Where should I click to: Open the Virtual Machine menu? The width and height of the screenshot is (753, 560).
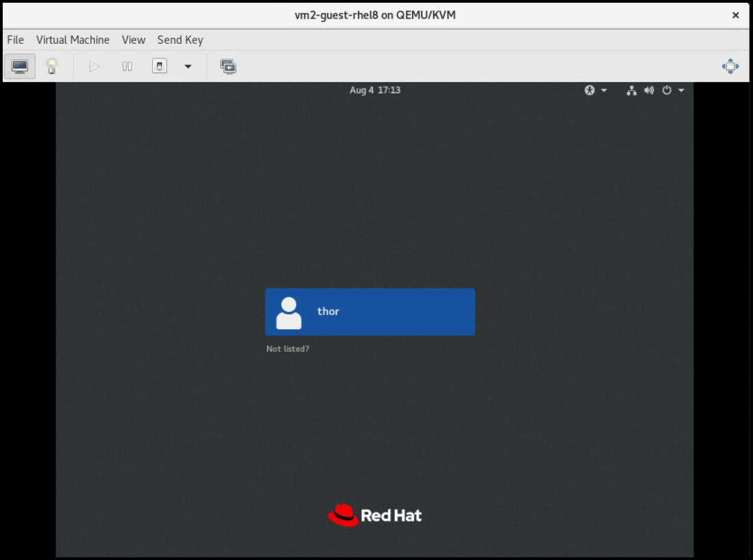73,40
